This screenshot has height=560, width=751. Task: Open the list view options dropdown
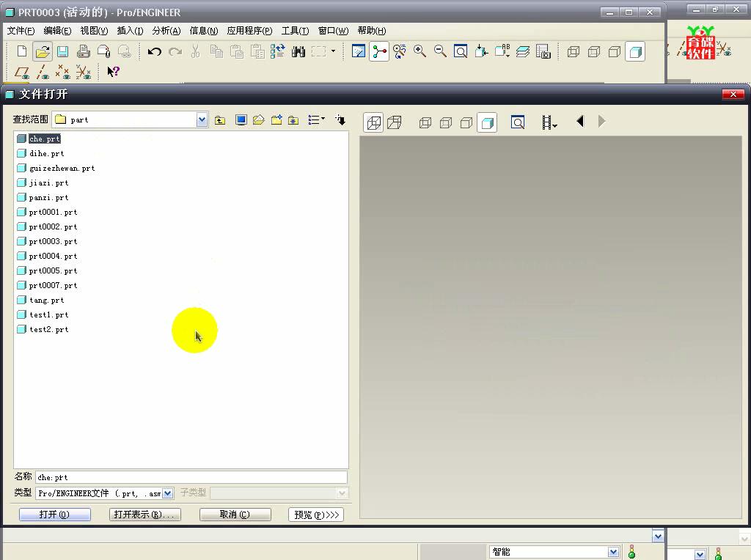[x=316, y=120]
